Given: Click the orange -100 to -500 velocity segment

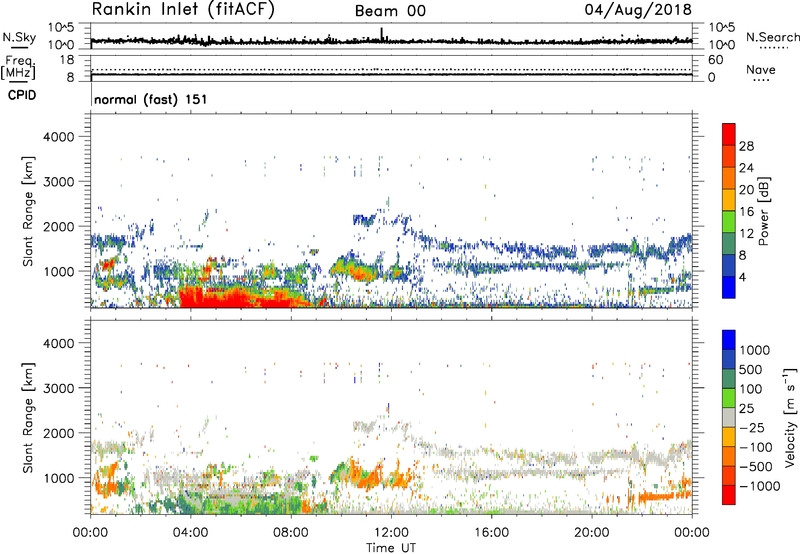Looking at the screenshot, I should [x=729, y=456].
